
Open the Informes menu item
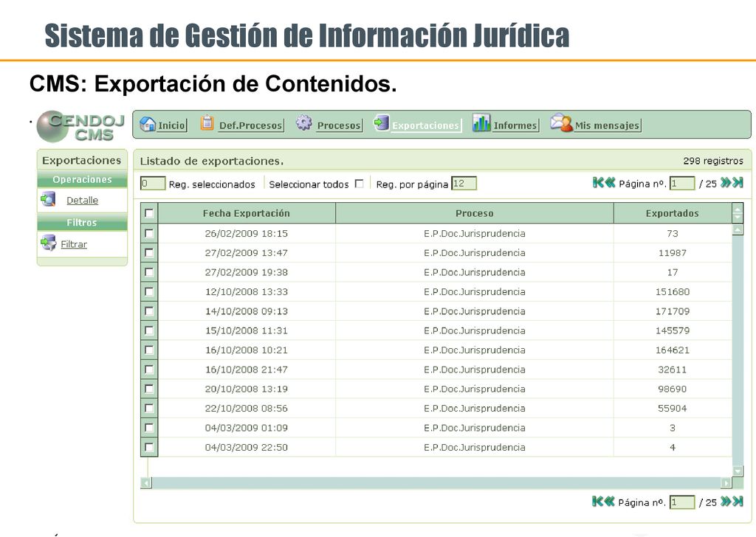515,125
